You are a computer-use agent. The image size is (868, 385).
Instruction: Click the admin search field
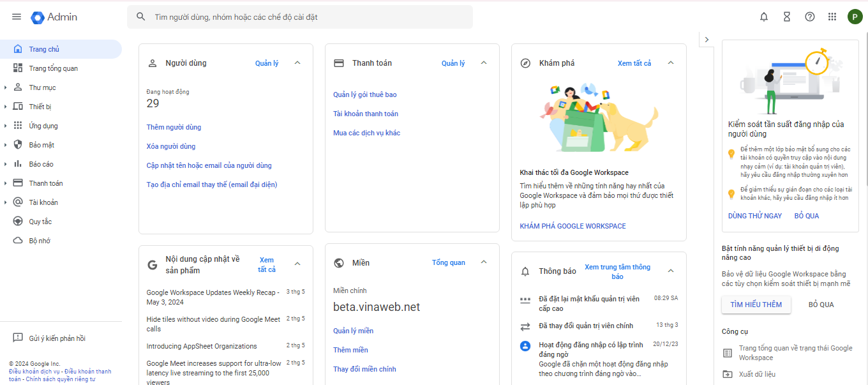click(300, 17)
